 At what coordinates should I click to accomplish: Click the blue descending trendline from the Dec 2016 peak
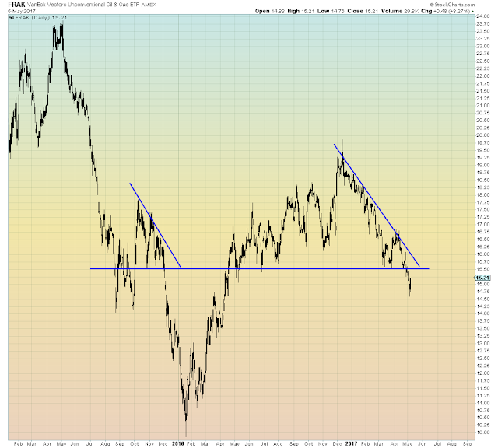point(377,205)
